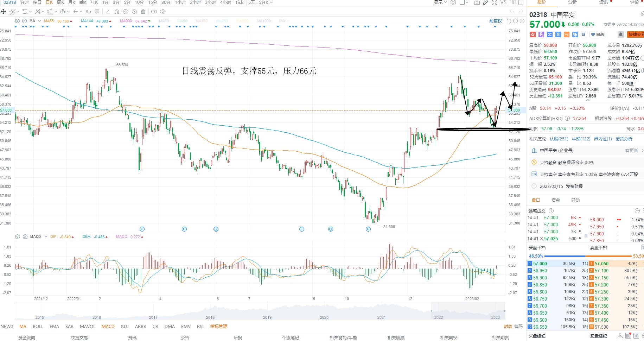This screenshot has height=341, width=644.
Task: Open the F10 company info button
Action: pyautogui.click(x=512, y=2)
